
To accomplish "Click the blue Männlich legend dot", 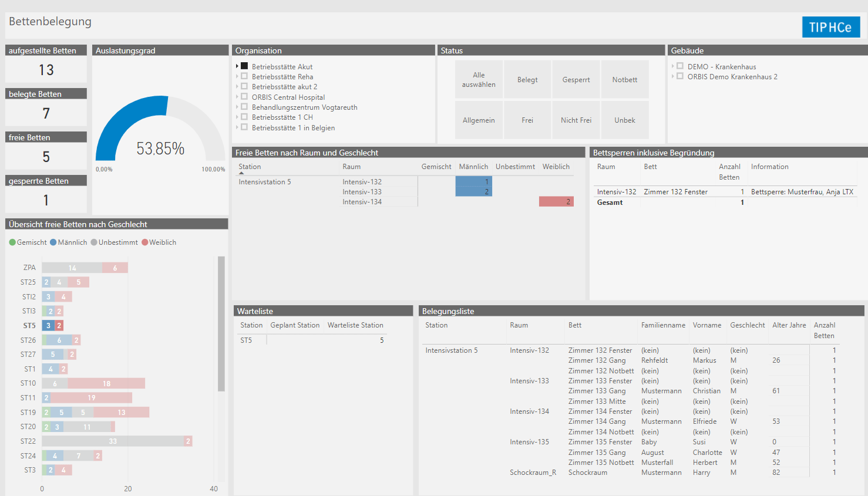I will 53,242.
